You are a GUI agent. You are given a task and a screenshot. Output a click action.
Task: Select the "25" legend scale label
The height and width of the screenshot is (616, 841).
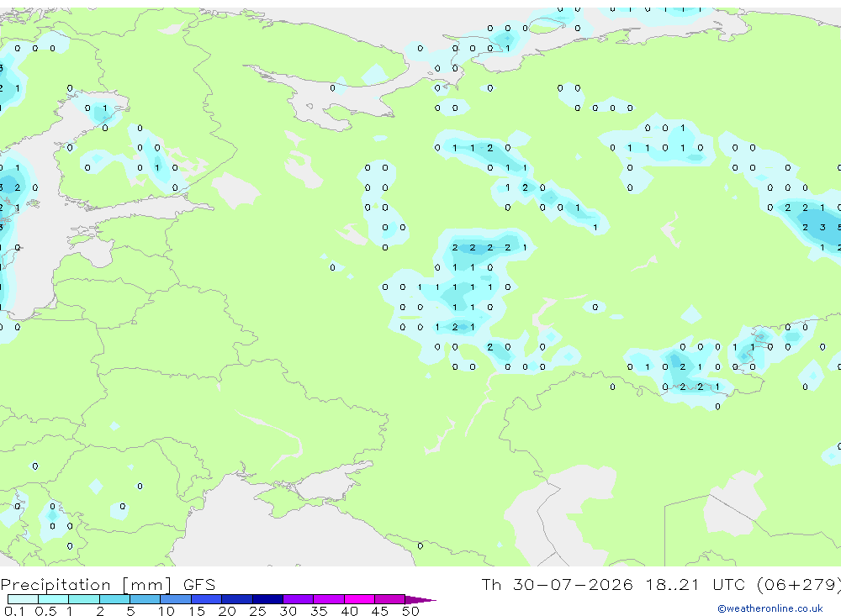258,611
